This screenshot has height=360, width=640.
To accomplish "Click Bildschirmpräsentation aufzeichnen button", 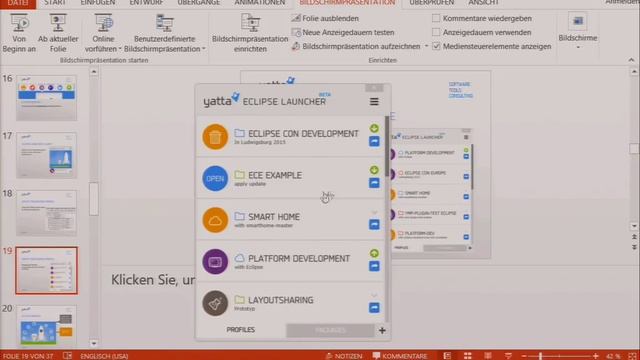I will coord(356,46).
